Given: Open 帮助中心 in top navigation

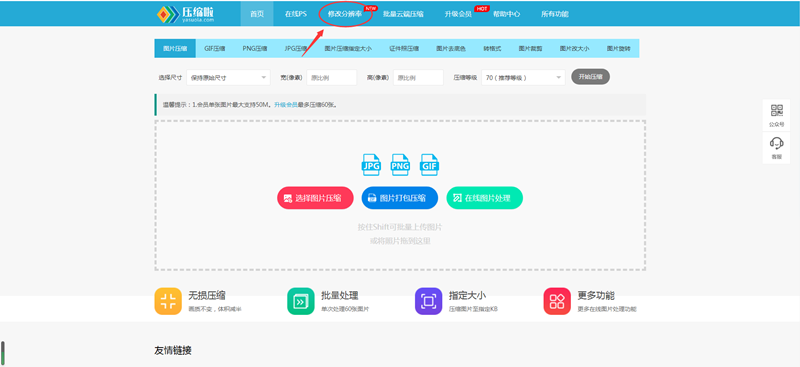Looking at the screenshot, I should (x=507, y=14).
